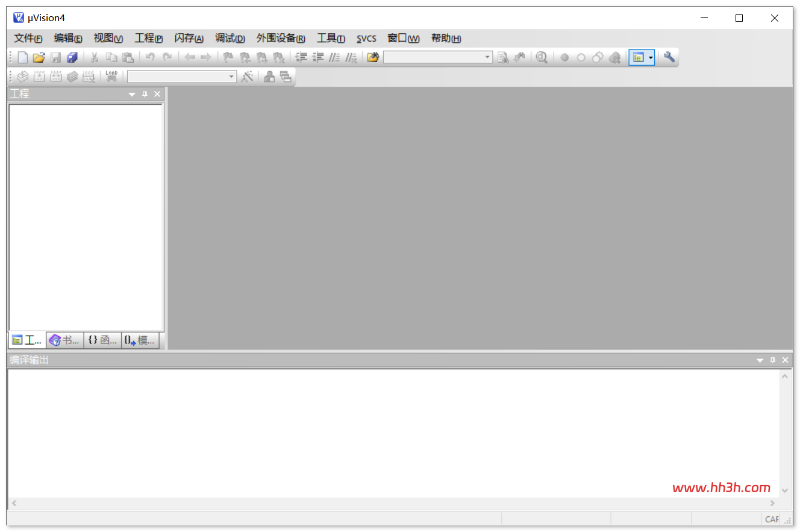The width and height of the screenshot is (800, 532).
Task: Pin the 工程 panel with pushpin
Action: tap(145, 94)
